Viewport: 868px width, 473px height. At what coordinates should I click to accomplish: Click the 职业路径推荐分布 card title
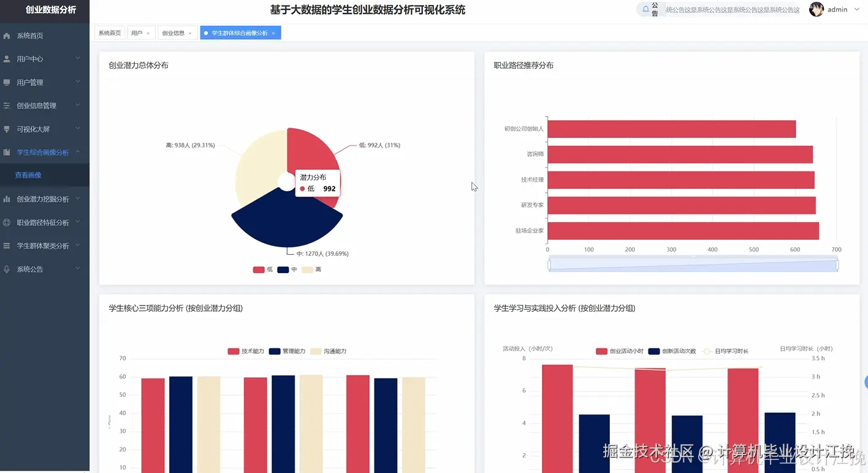tap(523, 65)
